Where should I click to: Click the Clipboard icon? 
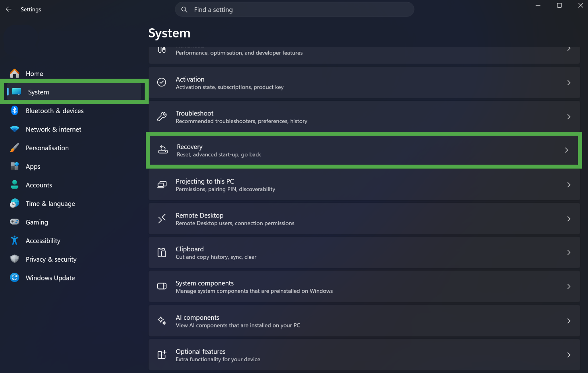(x=162, y=252)
